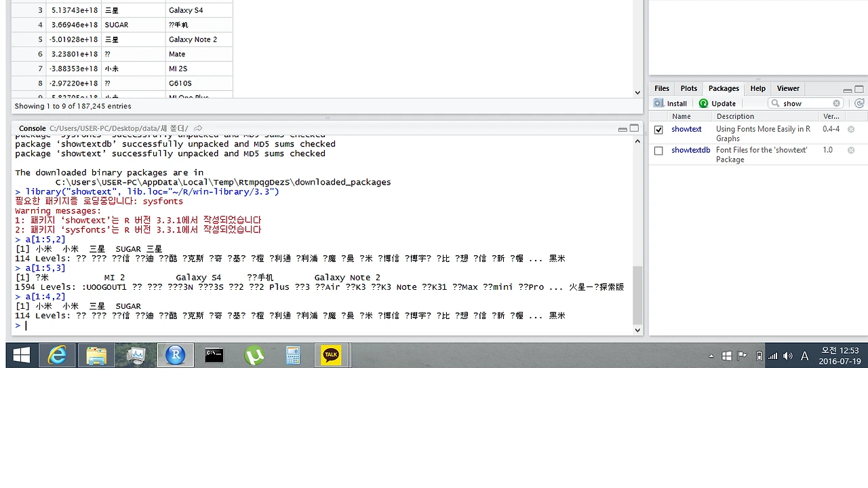Remove the showtextdb package via its X icon
868x488 pixels.
point(851,150)
